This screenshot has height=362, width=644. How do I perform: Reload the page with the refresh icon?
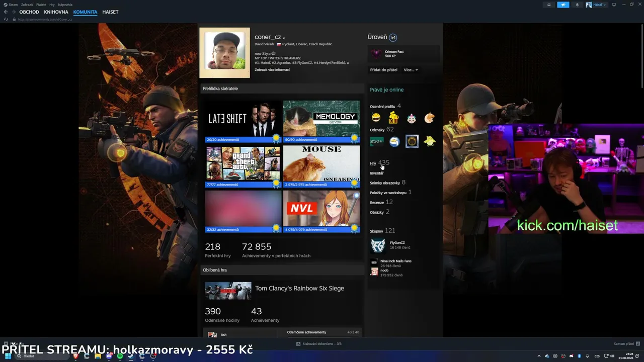pyautogui.click(x=6, y=19)
